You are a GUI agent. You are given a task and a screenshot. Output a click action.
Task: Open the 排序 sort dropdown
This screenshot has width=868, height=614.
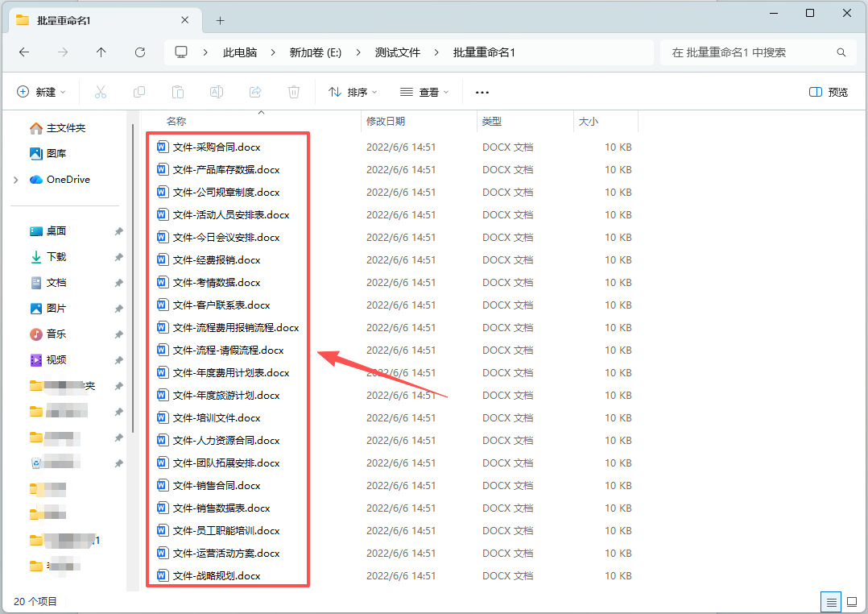click(353, 92)
